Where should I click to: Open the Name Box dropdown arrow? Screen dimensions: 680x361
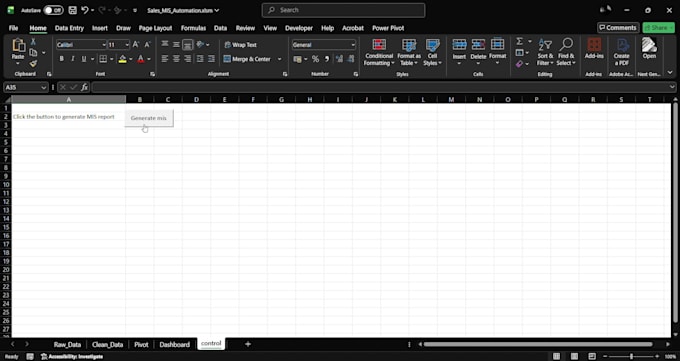(43, 87)
